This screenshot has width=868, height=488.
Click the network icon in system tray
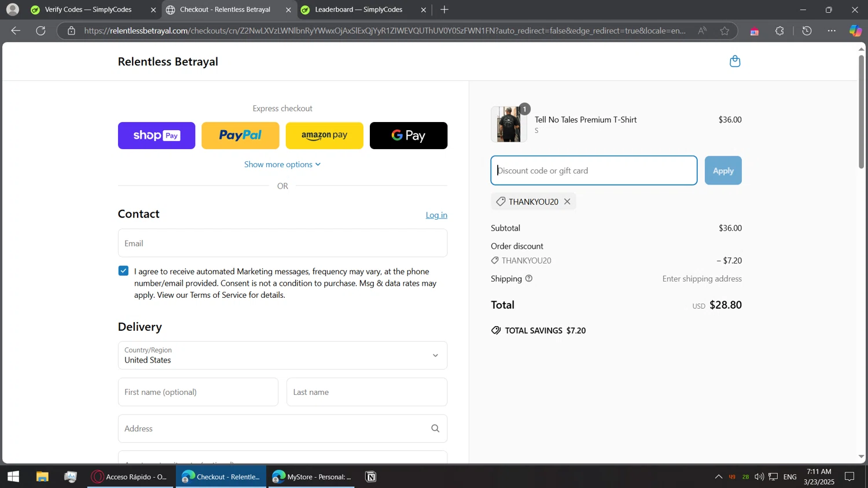(x=773, y=476)
